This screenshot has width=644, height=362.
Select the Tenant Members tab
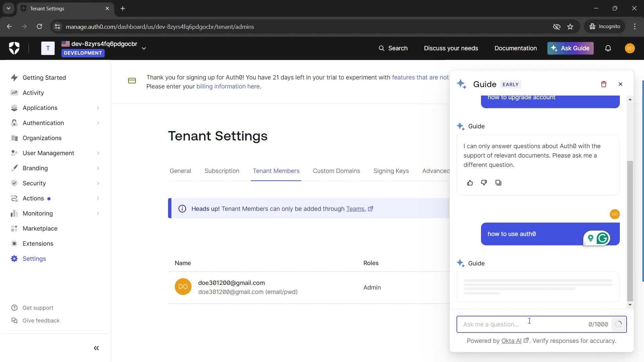coord(276,171)
